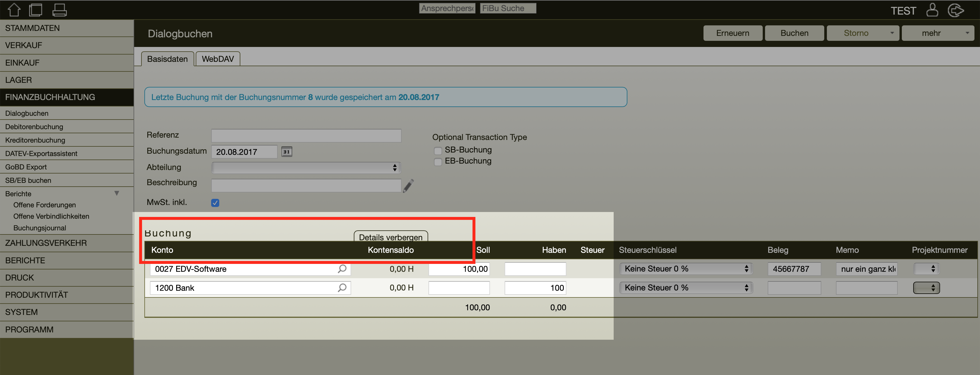Open the Abteilung dropdown
This screenshot has width=980, height=375.
pos(306,167)
